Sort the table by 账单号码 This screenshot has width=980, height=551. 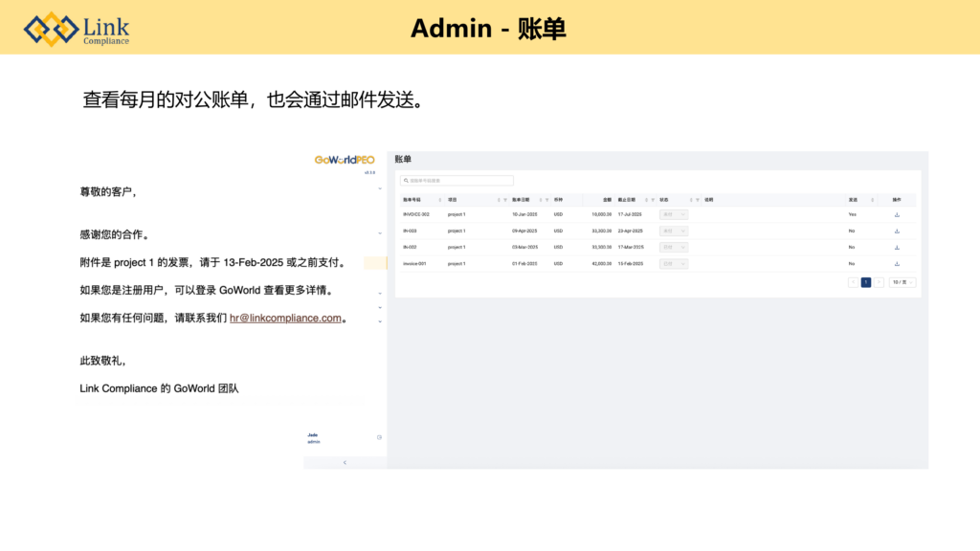[439, 200]
